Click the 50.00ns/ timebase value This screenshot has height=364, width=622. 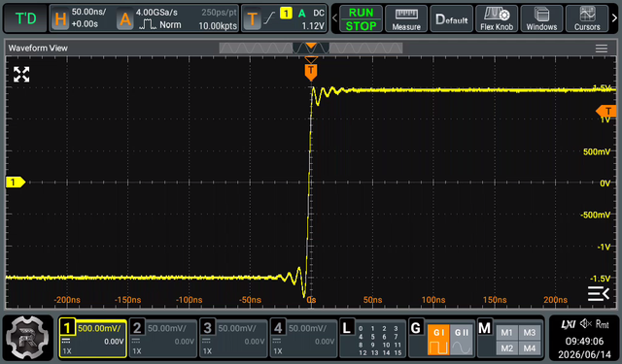(88, 12)
